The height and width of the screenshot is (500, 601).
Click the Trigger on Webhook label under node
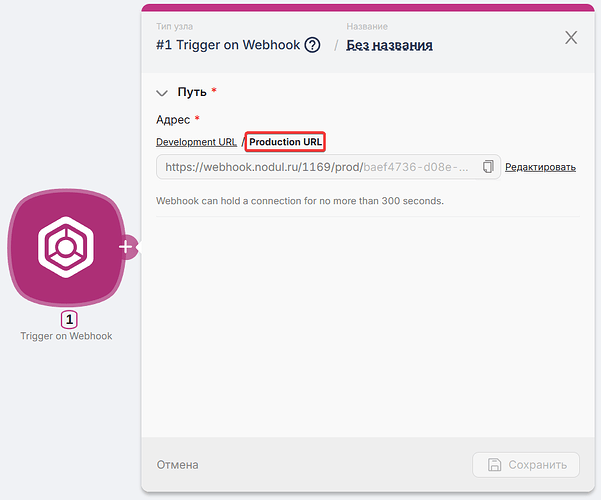pos(66,336)
